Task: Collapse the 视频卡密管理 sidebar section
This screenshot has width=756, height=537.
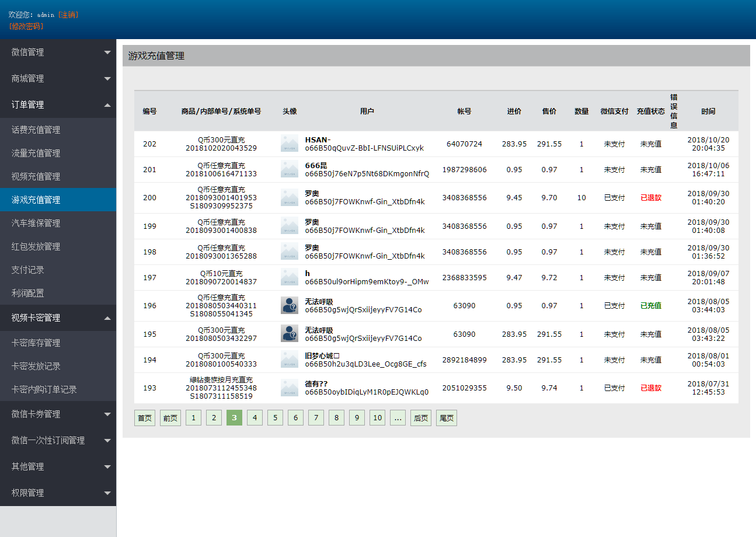Action: tap(58, 318)
